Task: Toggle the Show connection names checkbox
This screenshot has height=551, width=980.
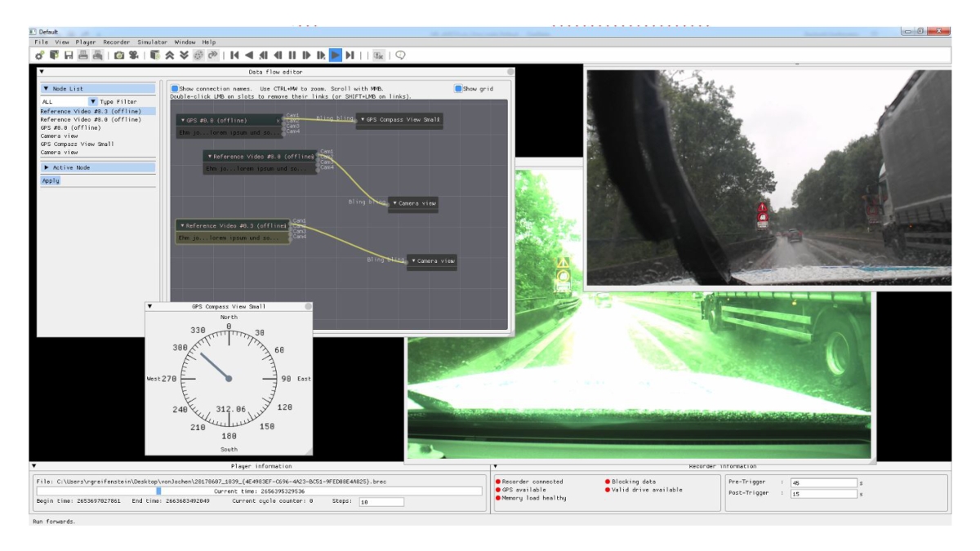Action: click(x=175, y=89)
